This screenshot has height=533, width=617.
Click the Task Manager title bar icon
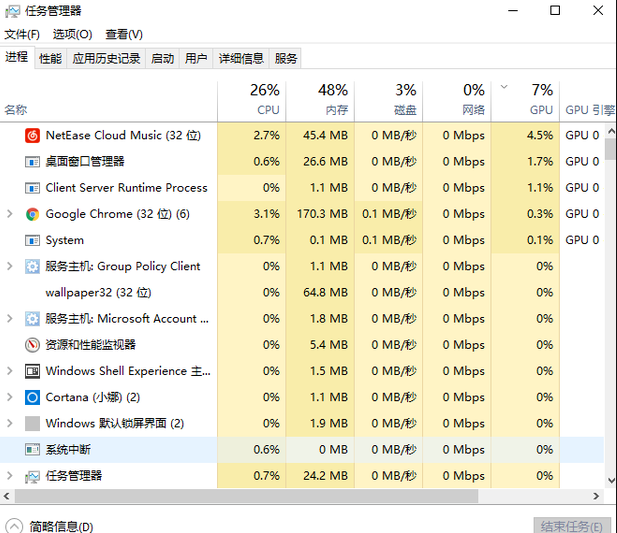pos(12,11)
